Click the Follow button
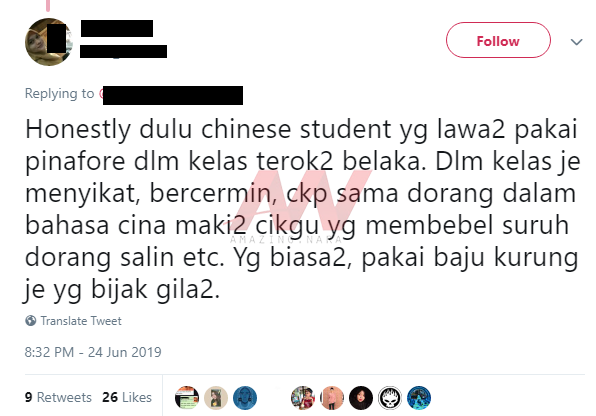 [x=498, y=40]
